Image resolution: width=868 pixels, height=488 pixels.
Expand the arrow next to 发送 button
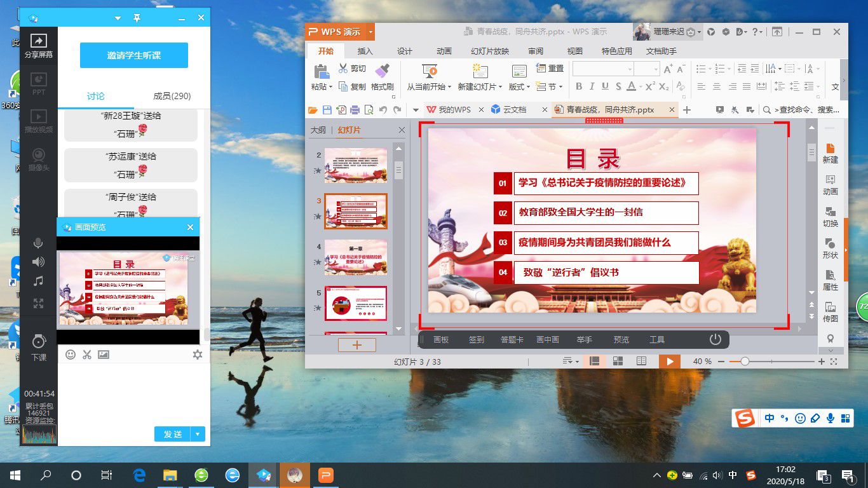tap(198, 434)
